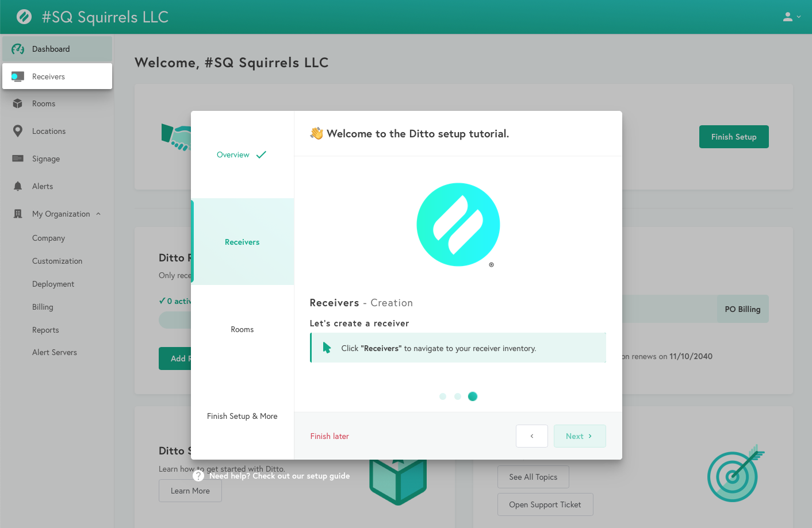Dismiss the tutorial with Finish later
Screen dimensions: 812x528
[330, 436]
